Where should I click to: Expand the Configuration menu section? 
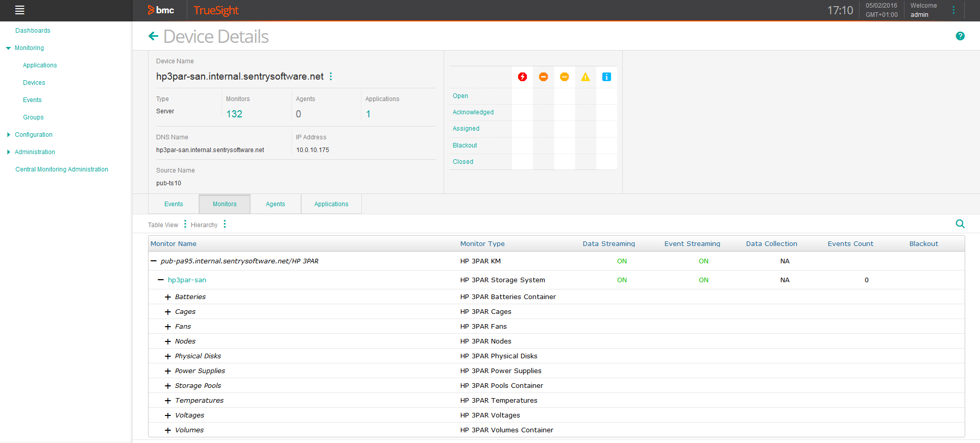8,135
